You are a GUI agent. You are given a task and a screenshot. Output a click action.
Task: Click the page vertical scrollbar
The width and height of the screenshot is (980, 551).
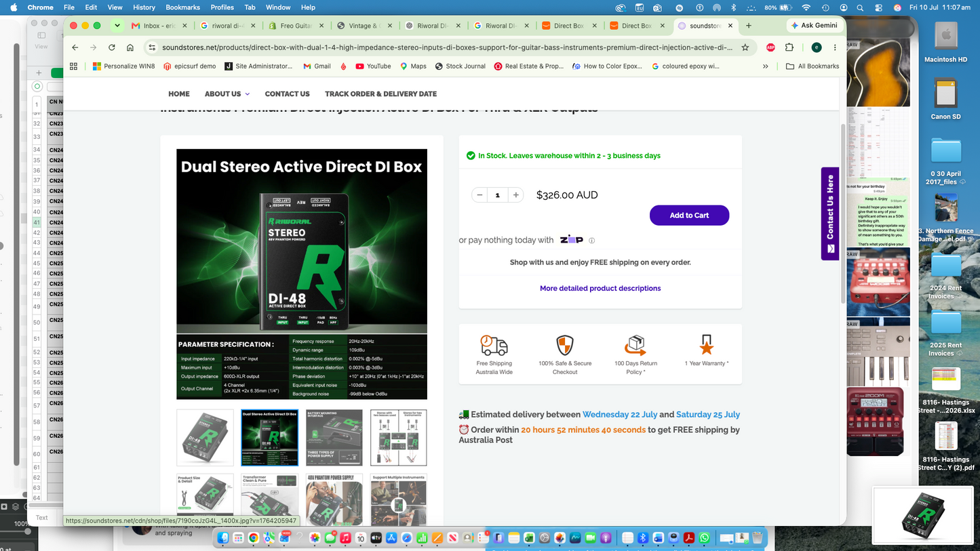(x=843, y=213)
